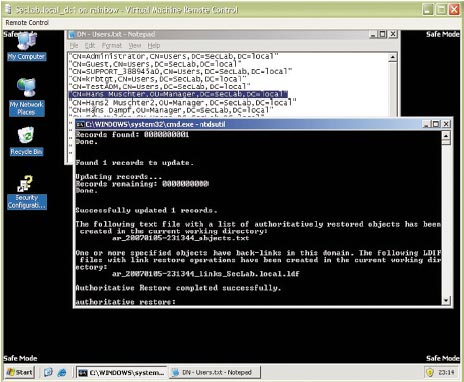Click the CN=Guest line in Notepad
Screen dimensions: 464x382
pyautogui.click(x=155, y=64)
